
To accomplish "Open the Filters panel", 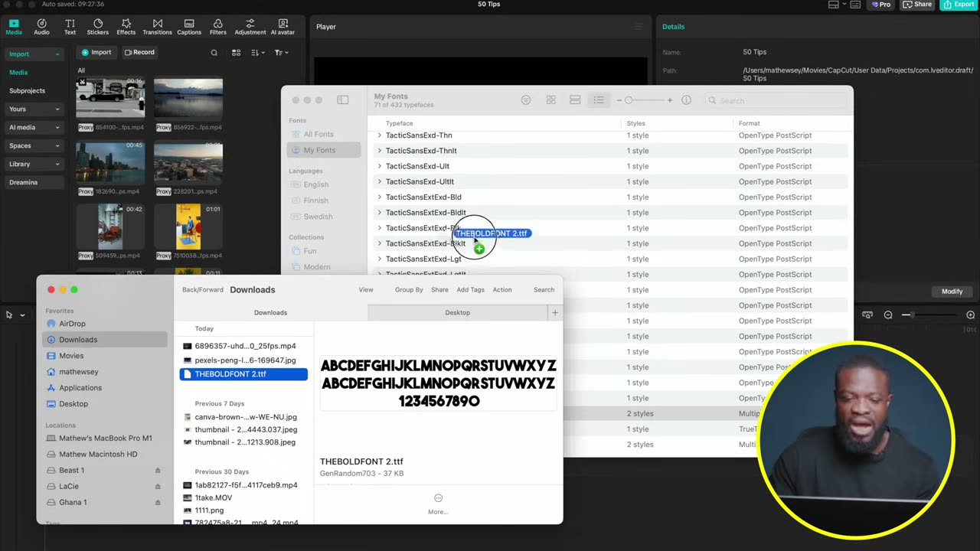I will 218,27.
